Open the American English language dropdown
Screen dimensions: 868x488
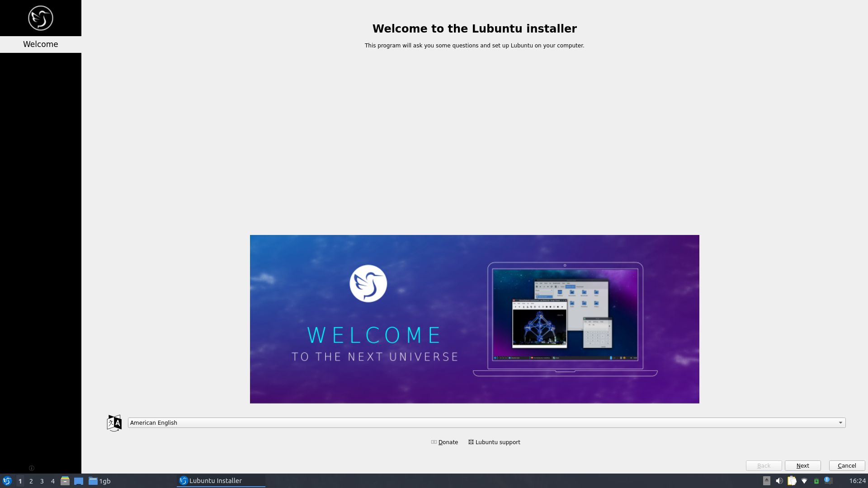(x=486, y=422)
